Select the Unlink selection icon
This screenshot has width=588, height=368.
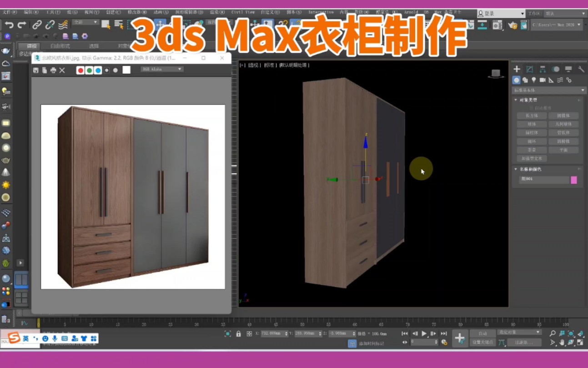(x=50, y=24)
